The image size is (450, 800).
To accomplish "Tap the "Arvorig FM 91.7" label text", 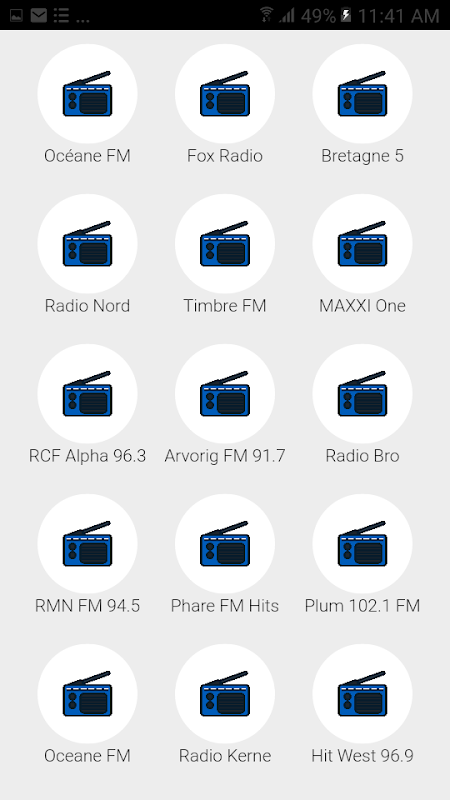I will [225, 456].
